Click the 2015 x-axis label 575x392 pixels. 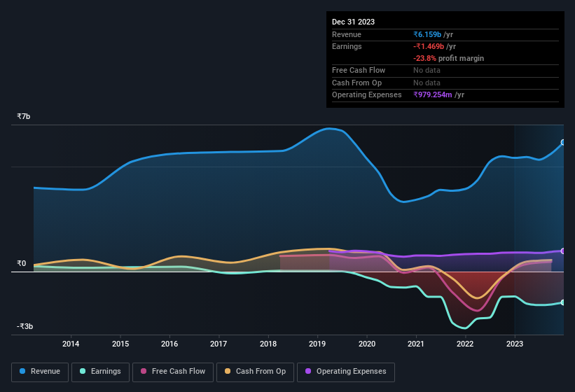click(x=120, y=344)
